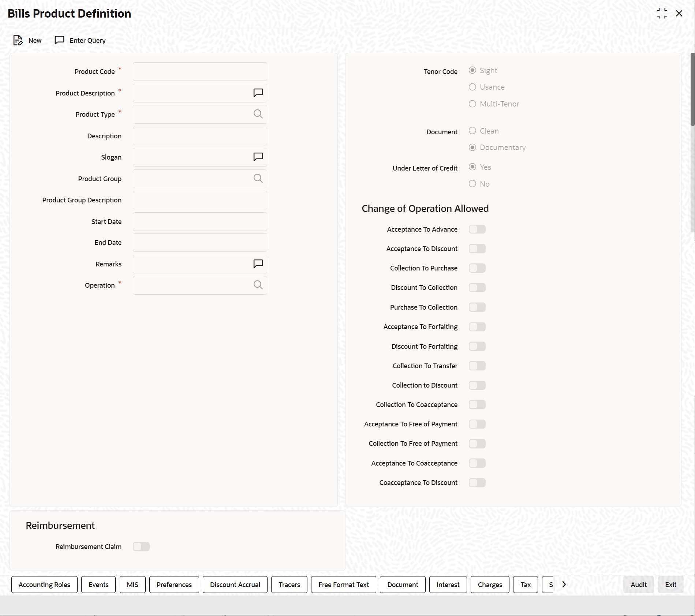Open the Preferences tab
The image size is (695, 616).
point(174,585)
